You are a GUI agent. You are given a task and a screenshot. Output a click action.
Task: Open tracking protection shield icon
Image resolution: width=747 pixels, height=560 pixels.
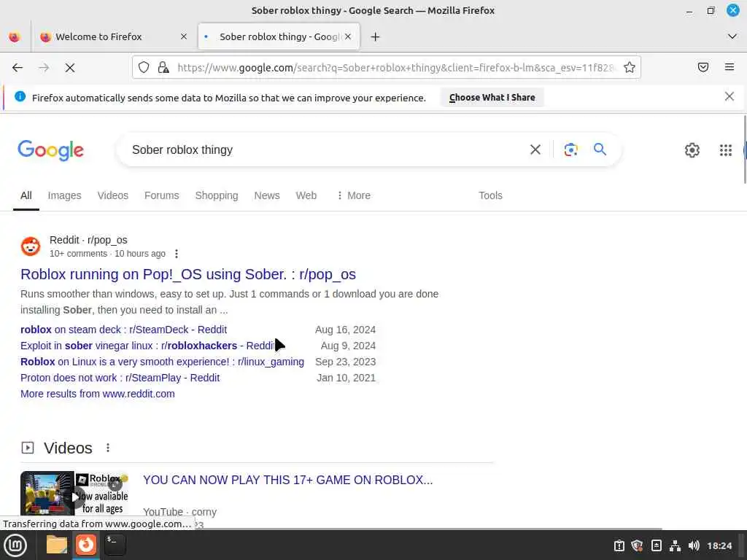coord(144,67)
